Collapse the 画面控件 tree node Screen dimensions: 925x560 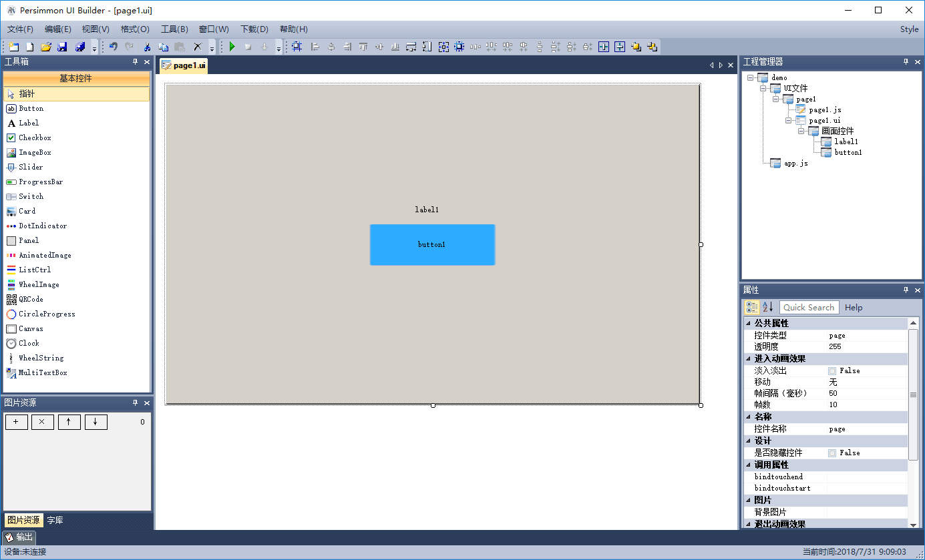tap(801, 131)
